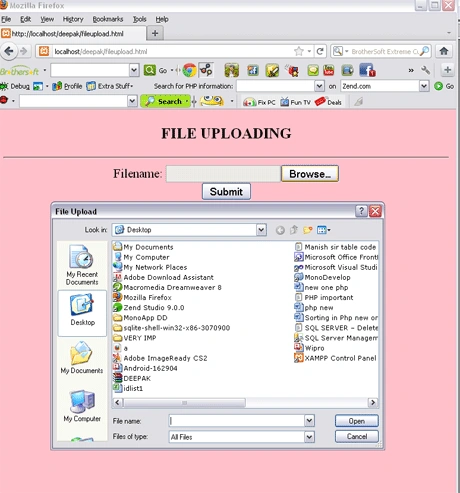460x493 pixels.
Task: Select the idlist1 file
Action: tap(128, 388)
